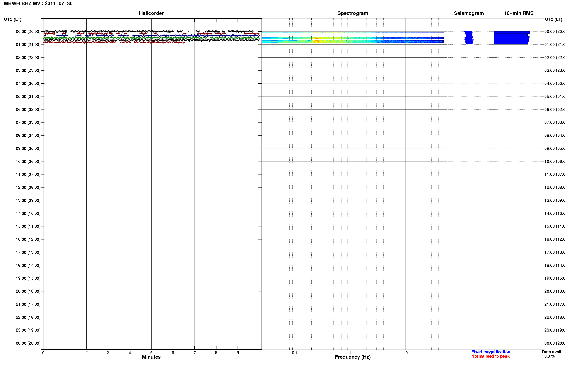Click the 'Seismogram' panel heading
Viewport: 588px width, 368px height.
pyautogui.click(x=469, y=13)
